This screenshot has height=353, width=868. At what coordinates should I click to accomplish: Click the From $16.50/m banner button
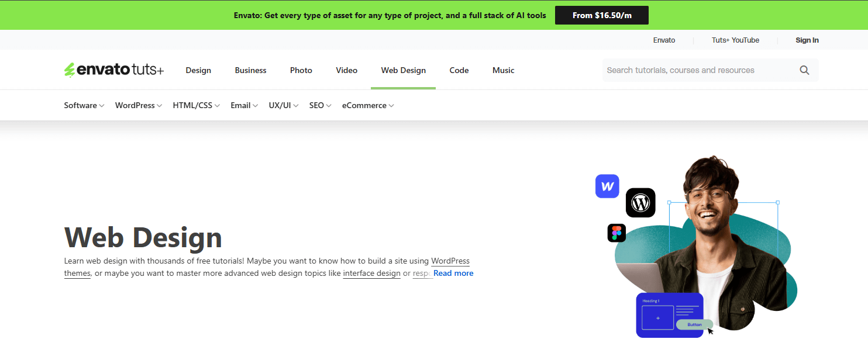pyautogui.click(x=601, y=15)
